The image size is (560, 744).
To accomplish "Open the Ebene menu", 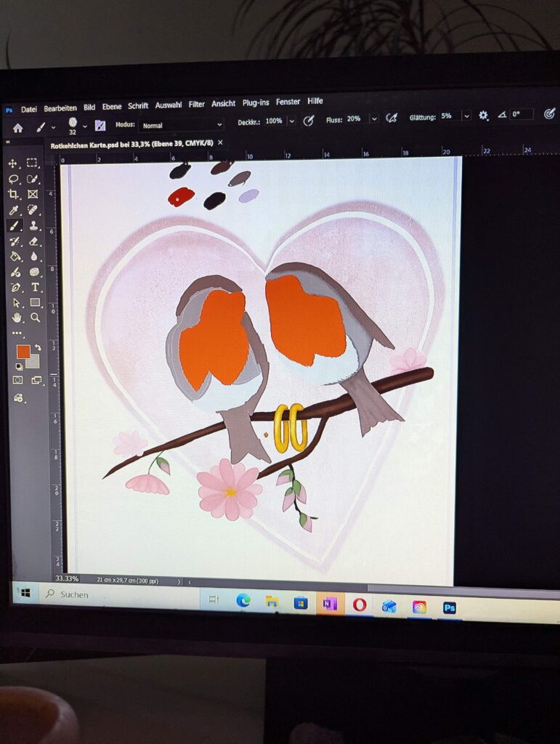I will (112, 107).
